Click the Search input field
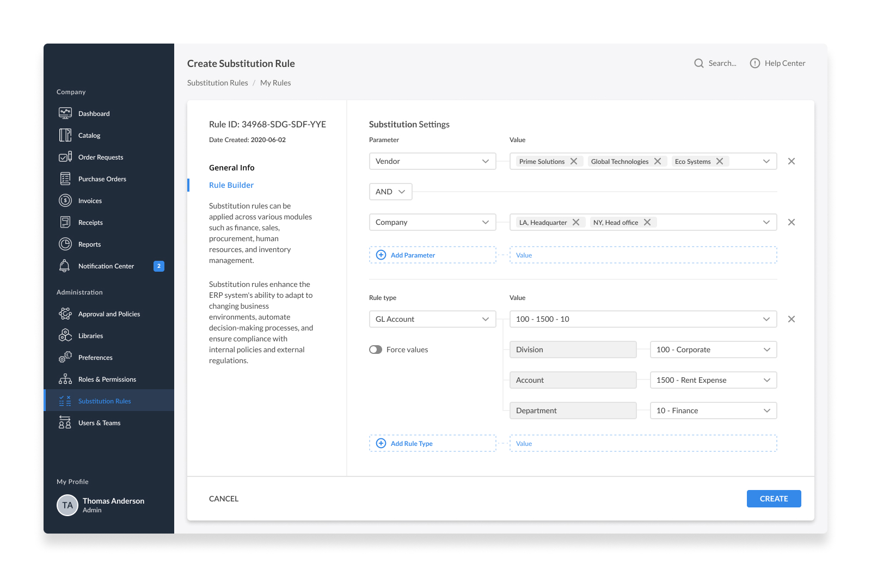 pyautogui.click(x=715, y=63)
